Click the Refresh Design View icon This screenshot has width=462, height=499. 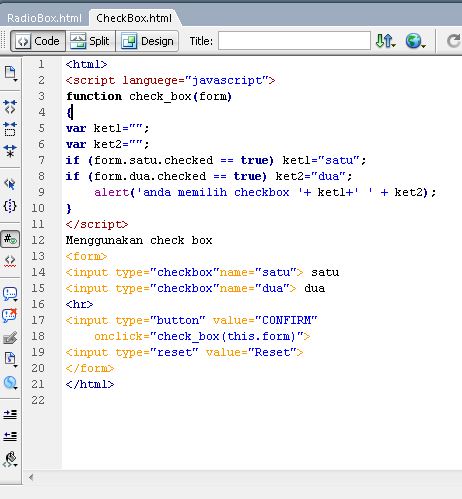tap(453, 41)
